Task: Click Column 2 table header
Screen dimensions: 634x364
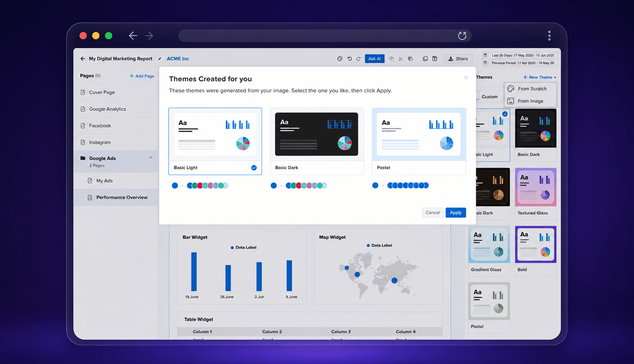Action: pos(272,332)
